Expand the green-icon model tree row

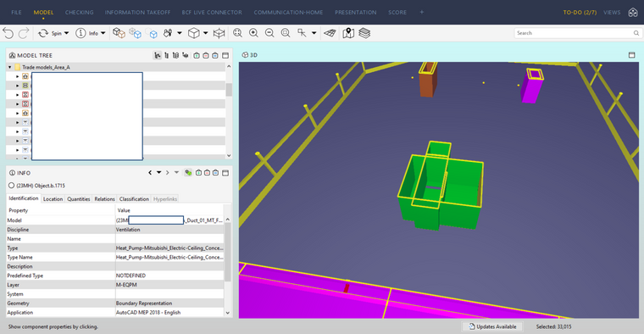point(17,86)
